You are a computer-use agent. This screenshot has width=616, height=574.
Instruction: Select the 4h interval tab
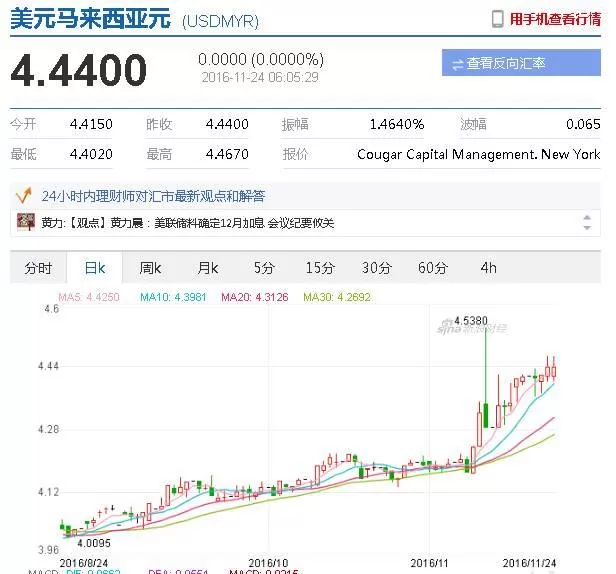(488, 268)
